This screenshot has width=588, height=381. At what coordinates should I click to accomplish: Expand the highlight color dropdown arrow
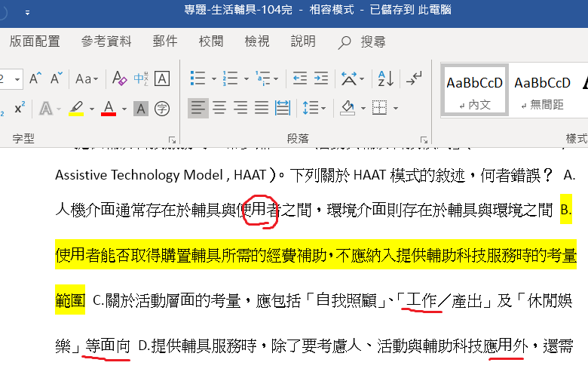coord(92,109)
